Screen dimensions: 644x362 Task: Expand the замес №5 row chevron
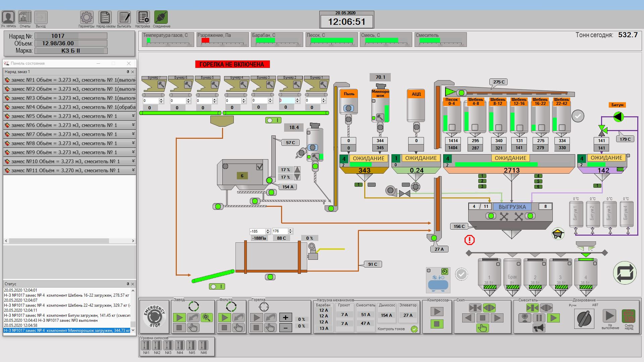tap(133, 116)
